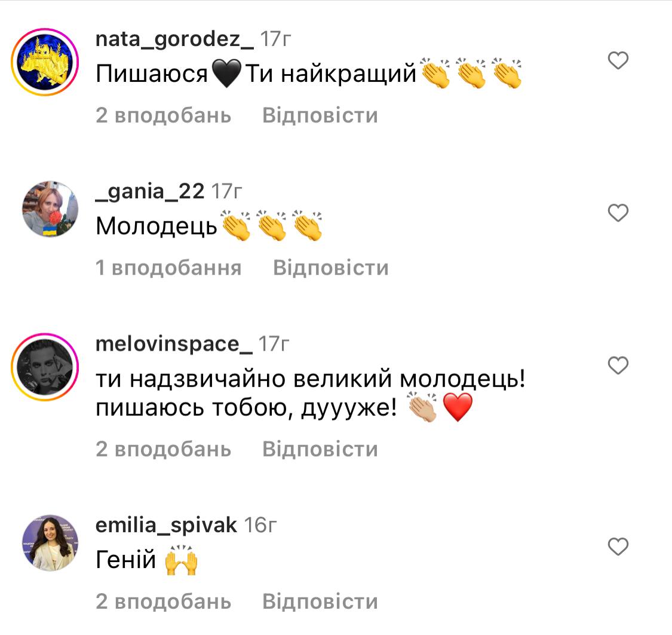View 2 вподобань on nata_gorodez_ comment
The width and height of the screenshot is (672, 635).
(x=163, y=115)
